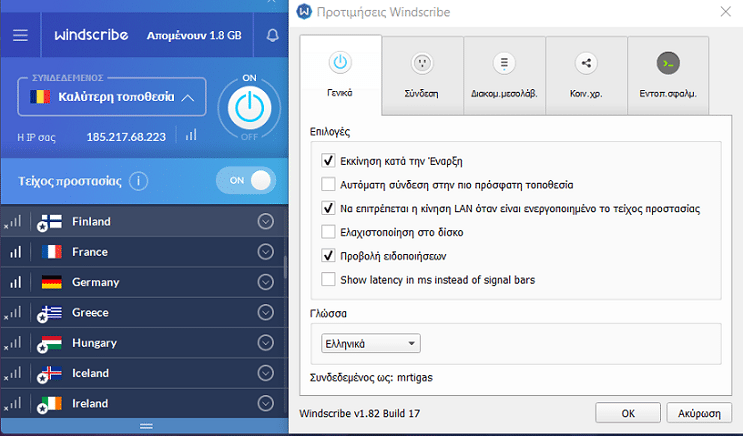Click the OK button

tap(628, 413)
